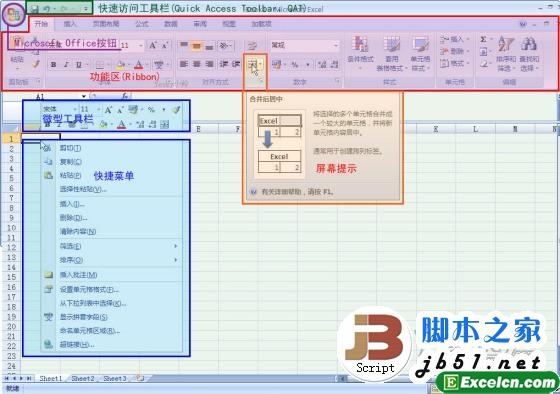560x394 pixels.
Task: Click ribbon Increase Font Size button
Action: (x=152, y=45)
